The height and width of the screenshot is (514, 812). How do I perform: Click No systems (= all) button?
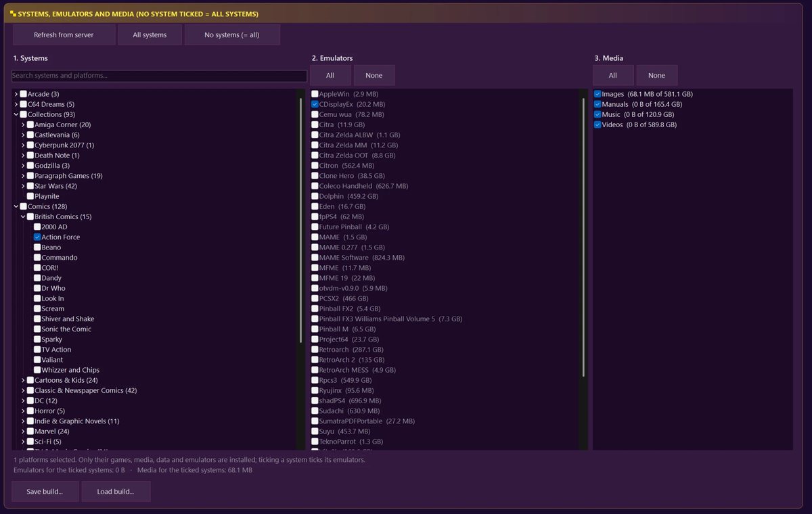tap(232, 34)
